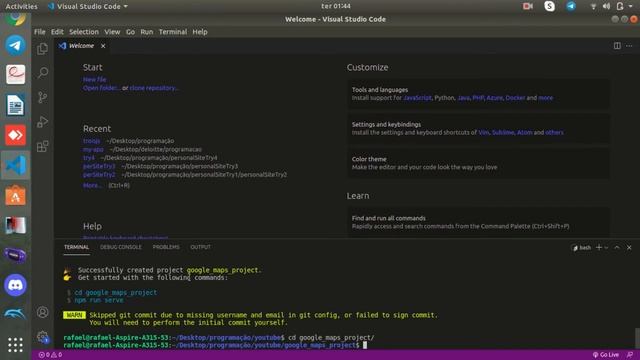The width and height of the screenshot is (640, 360).
Task: Open LibreOffice Writer from the dock
Action: (x=15, y=105)
